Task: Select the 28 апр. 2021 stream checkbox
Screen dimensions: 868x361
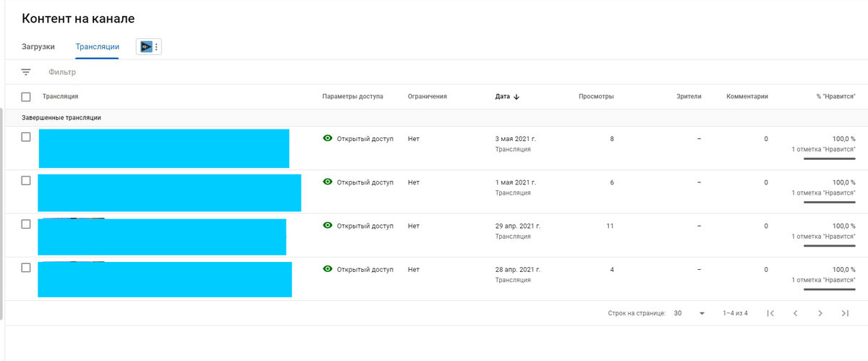Action: [26, 268]
